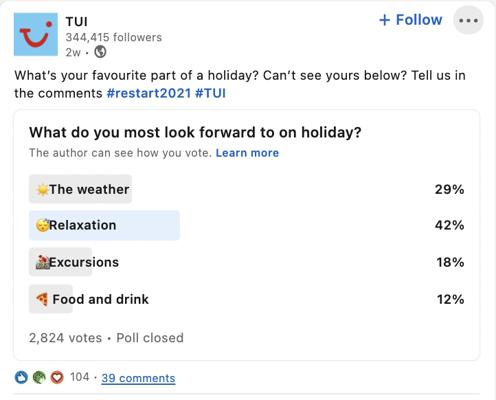Select the Relaxation poll option

tap(246, 225)
